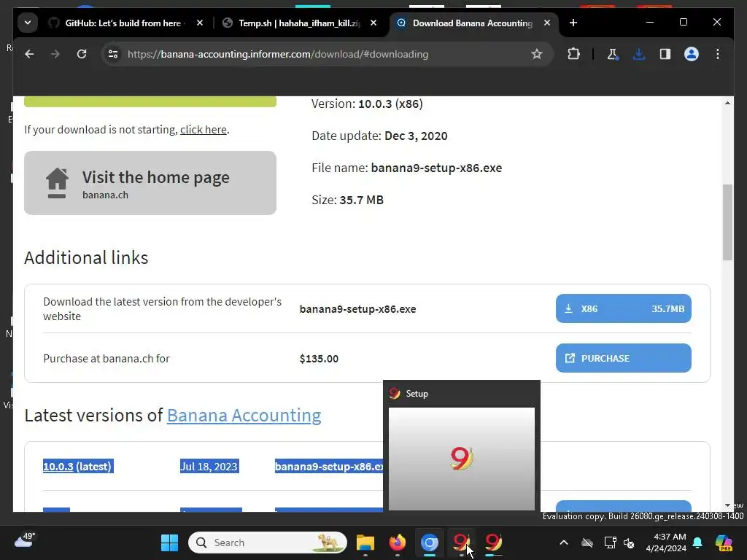Open the Chrome three-dot menu
This screenshot has width=747, height=560.
pos(718,54)
